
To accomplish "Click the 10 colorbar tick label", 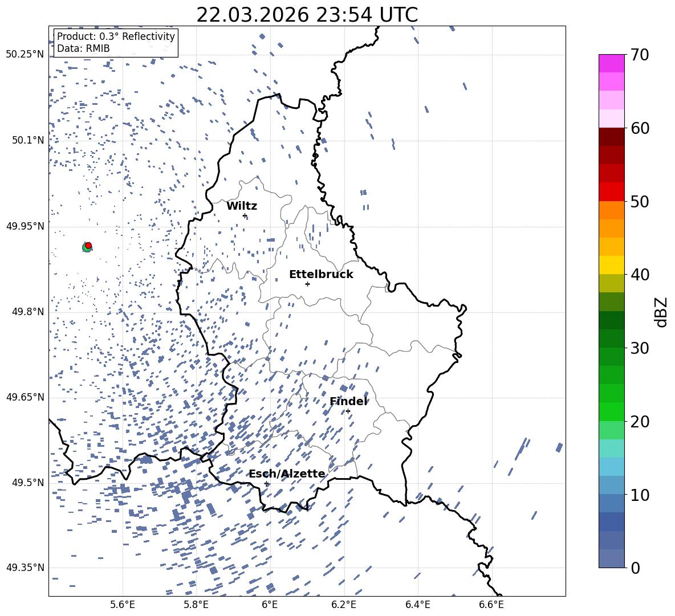I will tap(640, 495).
